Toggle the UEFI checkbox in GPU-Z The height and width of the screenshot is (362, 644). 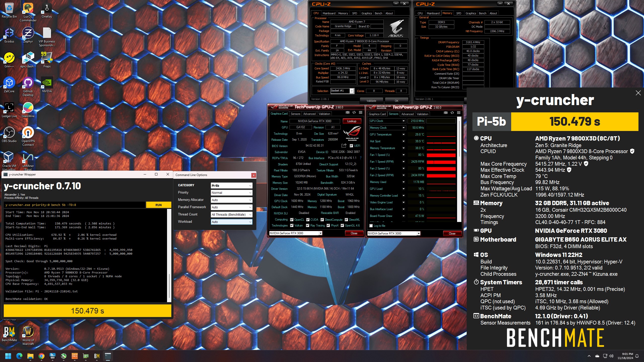click(351, 146)
